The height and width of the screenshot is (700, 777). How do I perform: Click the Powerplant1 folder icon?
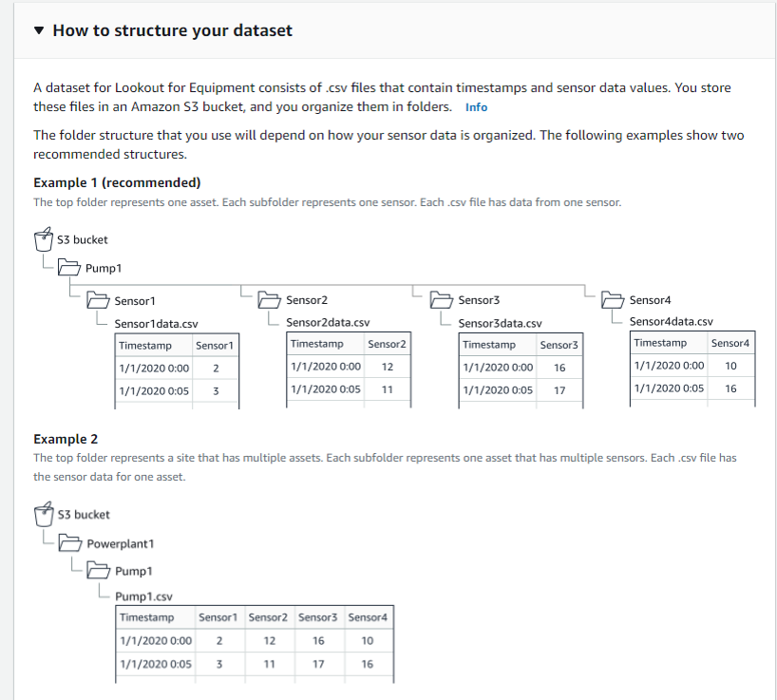[70, 543]
